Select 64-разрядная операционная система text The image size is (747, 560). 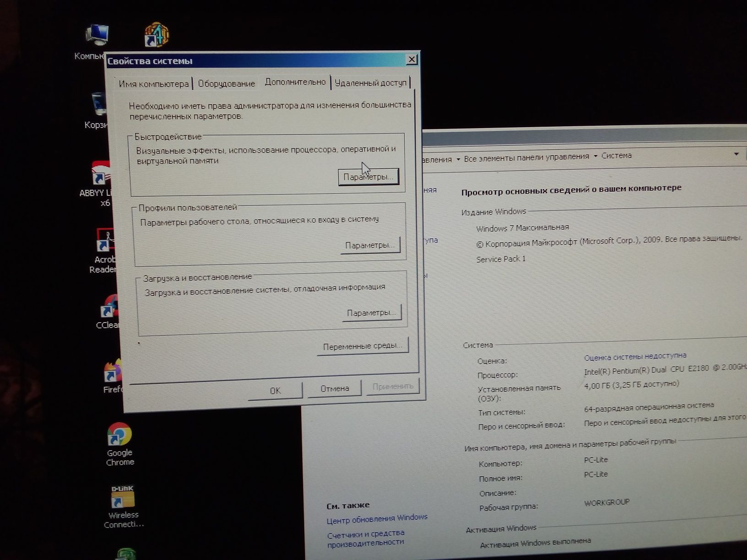pyautogui.click(x=649, y=407)
